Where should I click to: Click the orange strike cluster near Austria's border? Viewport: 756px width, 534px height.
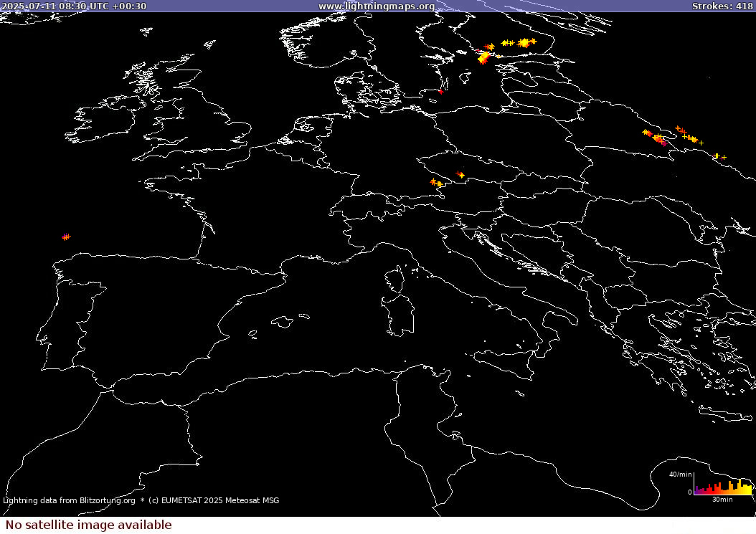coord(436,183)
